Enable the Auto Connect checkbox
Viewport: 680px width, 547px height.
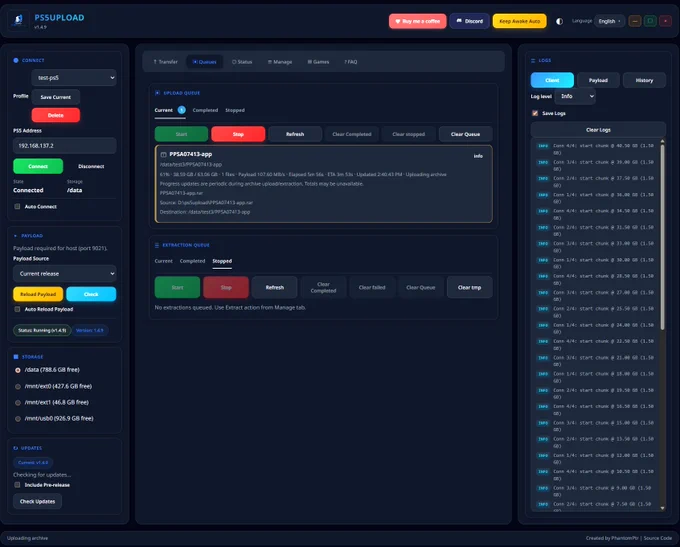(x=17, y=206)
